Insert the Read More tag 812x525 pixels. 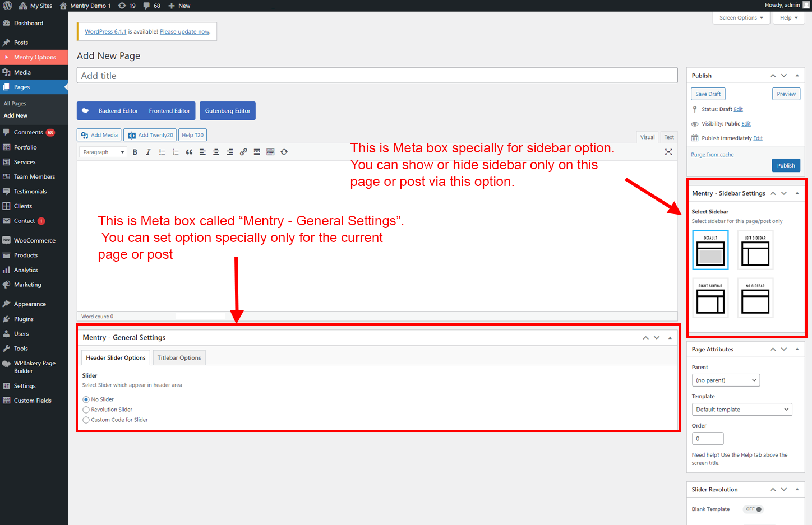coord(257,152)
